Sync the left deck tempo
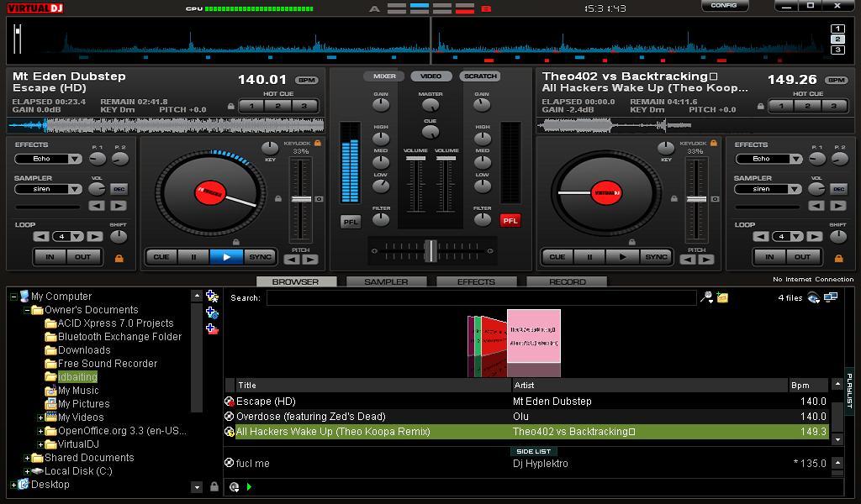The width and height of the screenshot is (861, 504). 260,257
